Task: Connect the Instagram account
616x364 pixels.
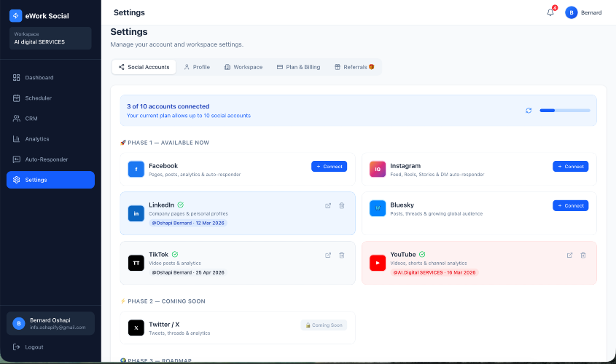Action: pos(570,166)
